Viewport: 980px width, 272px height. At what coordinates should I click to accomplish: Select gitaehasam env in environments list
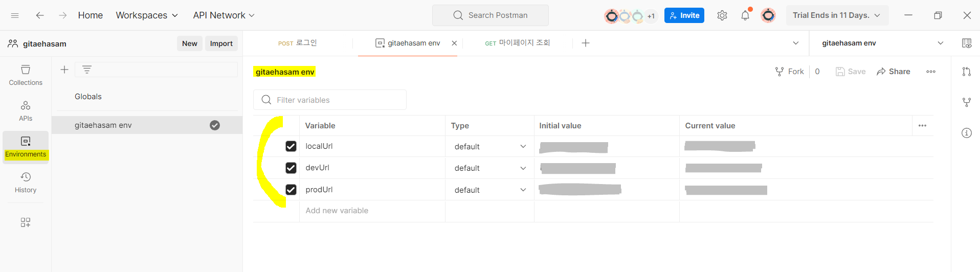[x=147, y=125]
